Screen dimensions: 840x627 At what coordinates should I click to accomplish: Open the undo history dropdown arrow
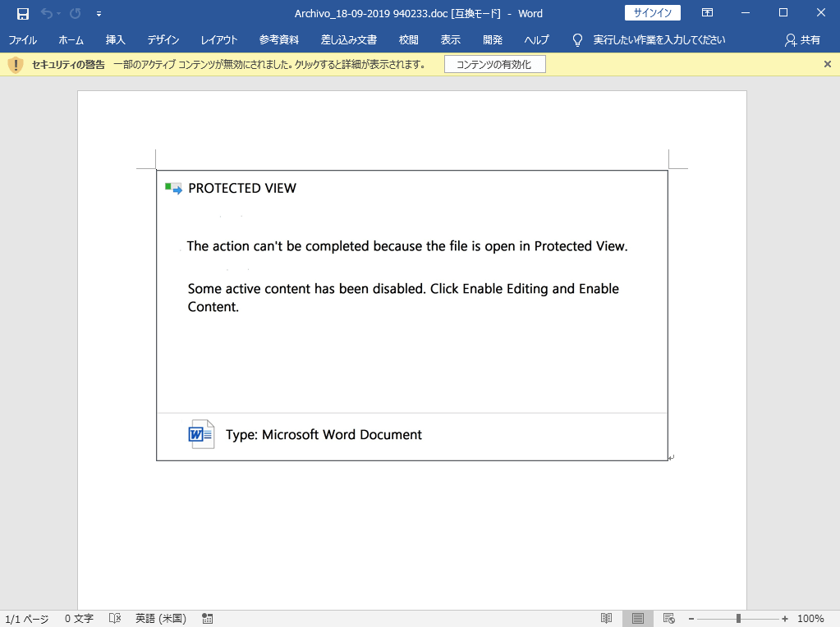point(58,14)
